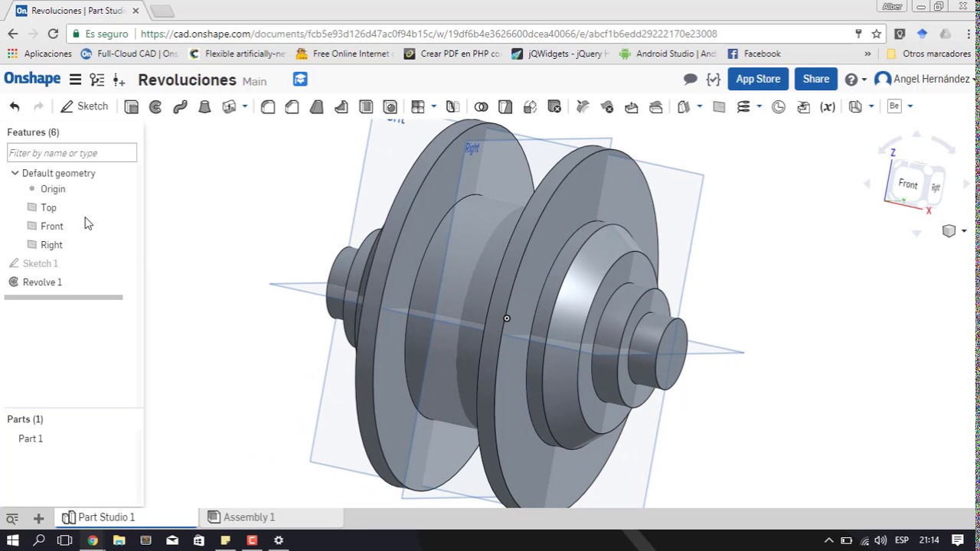The image size is (980, 551).
Task: Select the Revolve tool in toolbar
Action: (x=155, y=107)
